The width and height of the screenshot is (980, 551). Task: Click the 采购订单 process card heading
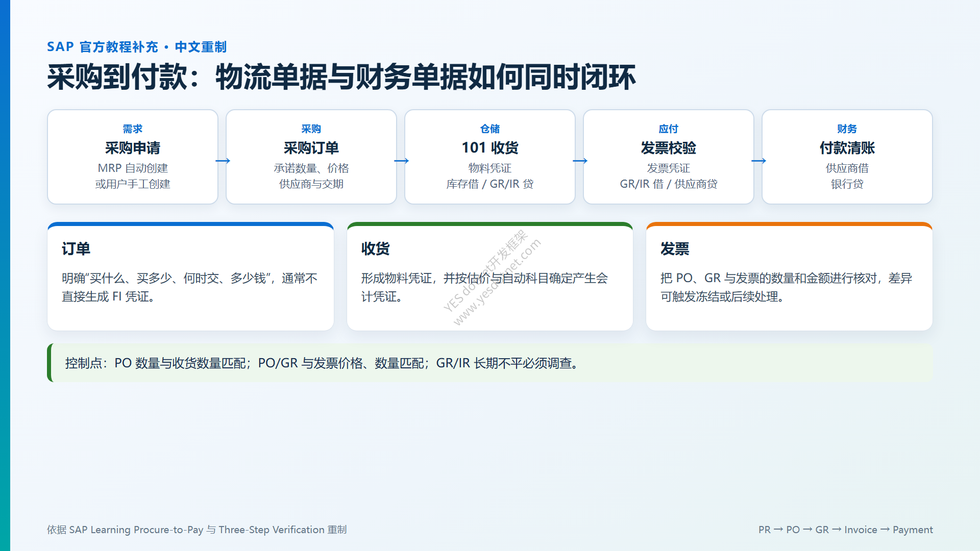click(x=311, y=148)
